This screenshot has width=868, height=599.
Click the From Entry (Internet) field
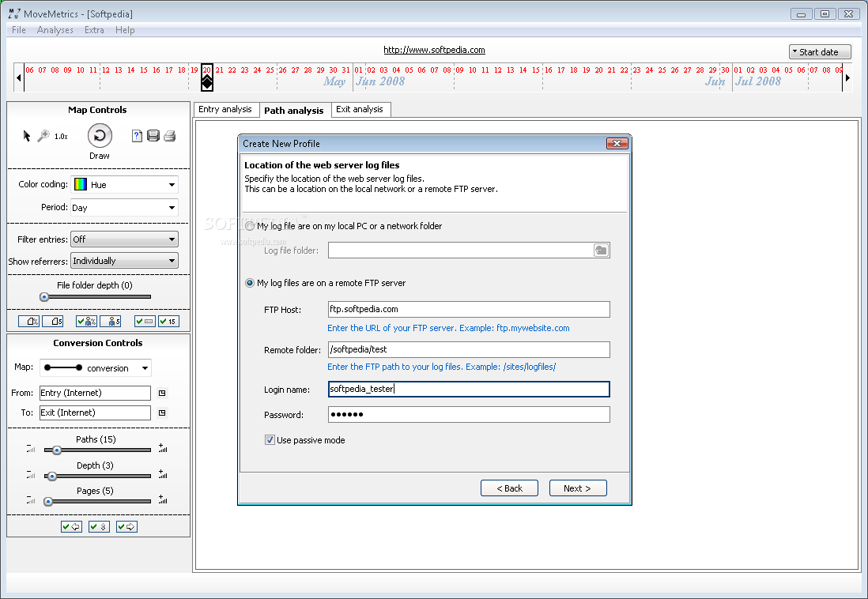coord(95,393)
